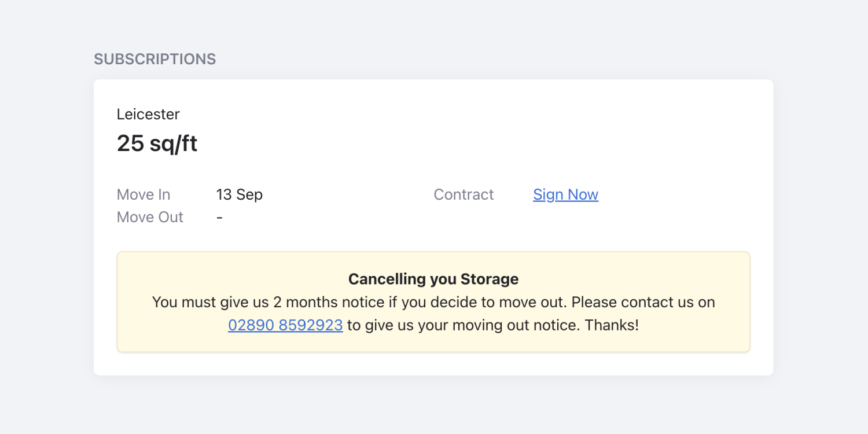Click the Thanks! text in the notice
The image size is (868, 434).
[x=612, y=325]
